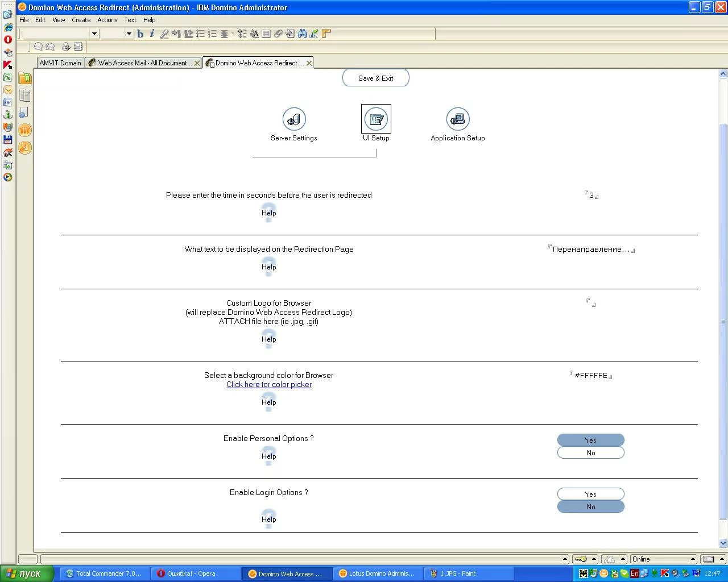Click the #FFFFFE background color field
728x582 pixels.
[591, 376]
